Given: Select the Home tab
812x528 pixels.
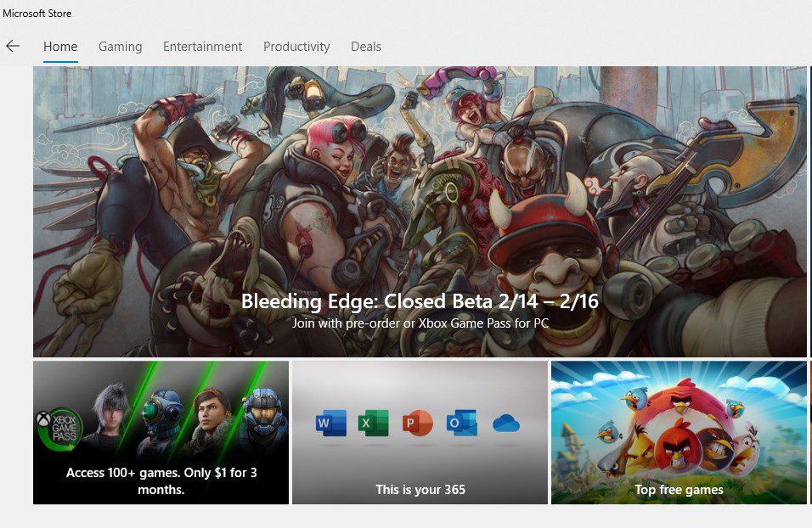Looking at the screenshot, I should point(60,47).
